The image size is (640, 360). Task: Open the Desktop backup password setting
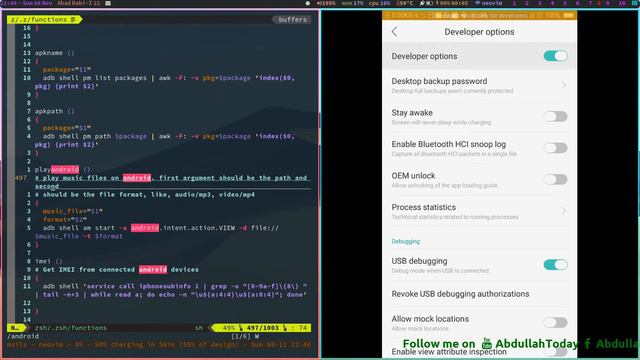point(480,85)
